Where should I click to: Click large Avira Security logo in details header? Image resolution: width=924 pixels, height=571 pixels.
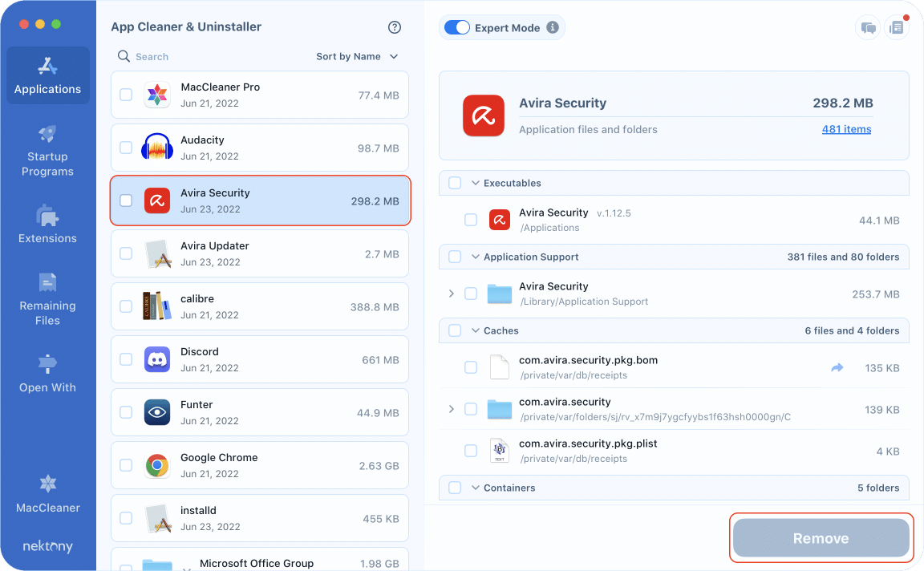483,115
